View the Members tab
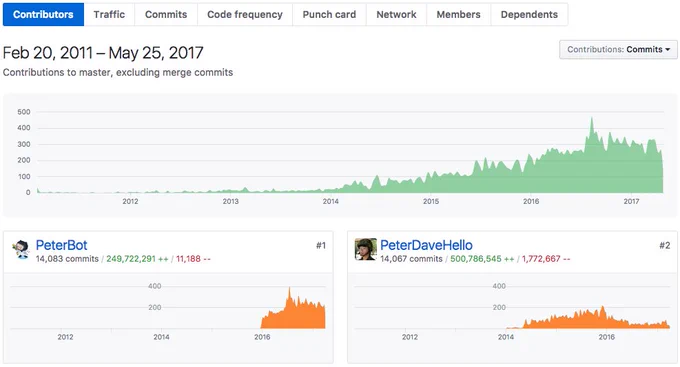This screenshot has height=367, width=680. click(458, 14)
